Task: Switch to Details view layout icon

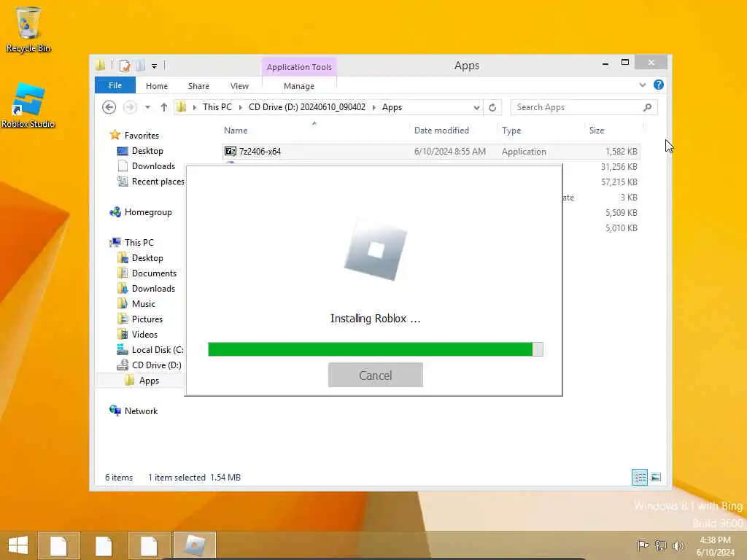Action: 639,477
